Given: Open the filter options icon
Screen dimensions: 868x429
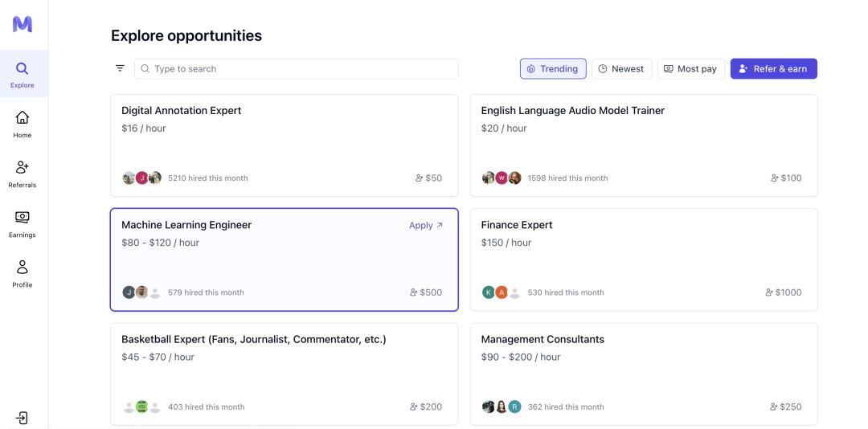Looking at the screenshot, I should click(120, 68).
